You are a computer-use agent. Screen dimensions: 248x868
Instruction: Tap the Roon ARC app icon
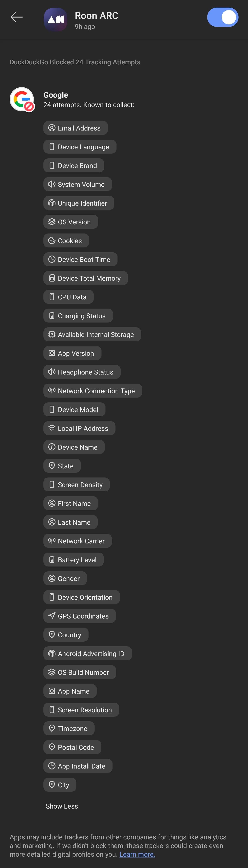coord(55,20)
